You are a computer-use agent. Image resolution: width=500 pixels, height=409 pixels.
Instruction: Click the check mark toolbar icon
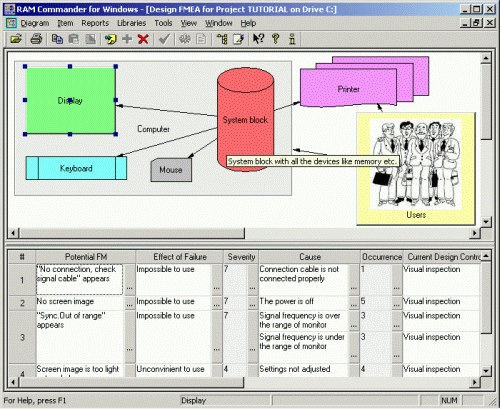[x=164, y=39]
